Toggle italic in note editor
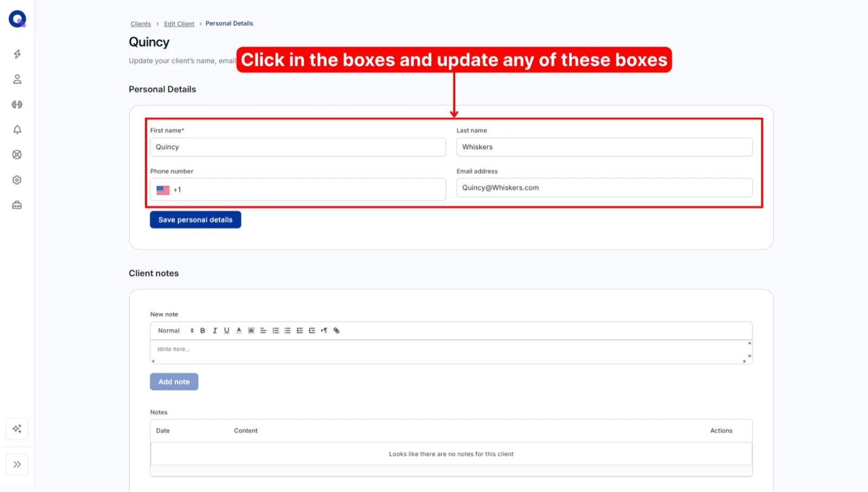 (215, 331)
